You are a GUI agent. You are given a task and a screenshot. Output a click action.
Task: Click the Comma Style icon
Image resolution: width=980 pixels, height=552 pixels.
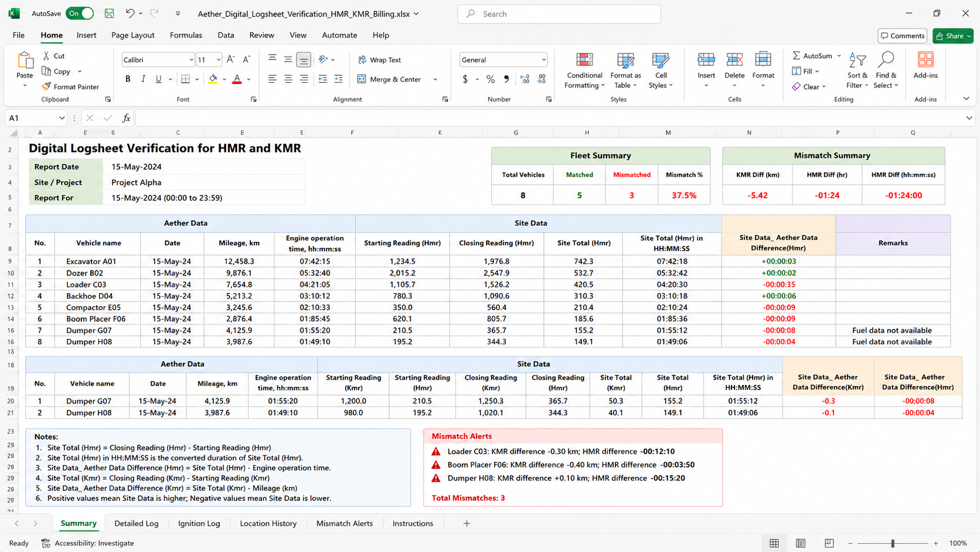click(x=506, y=79)
